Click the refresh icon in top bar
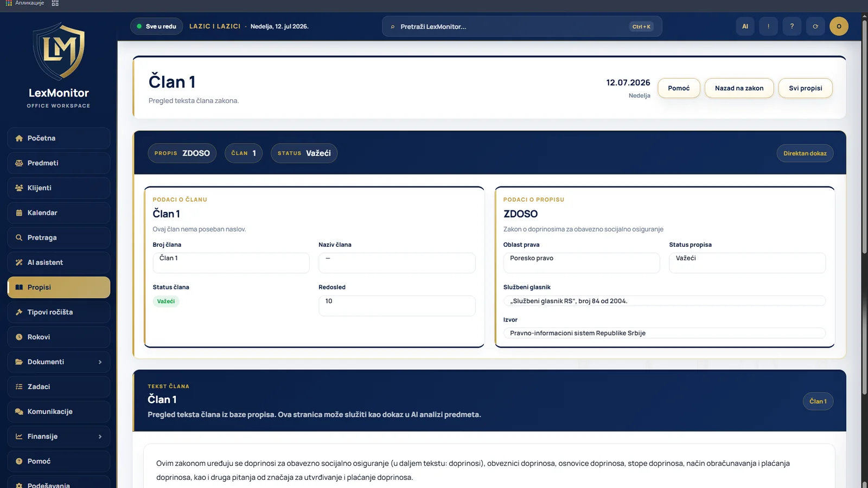The height and width of the screenshot is (488, 868). pyautogui.click(x=815, y=26)
